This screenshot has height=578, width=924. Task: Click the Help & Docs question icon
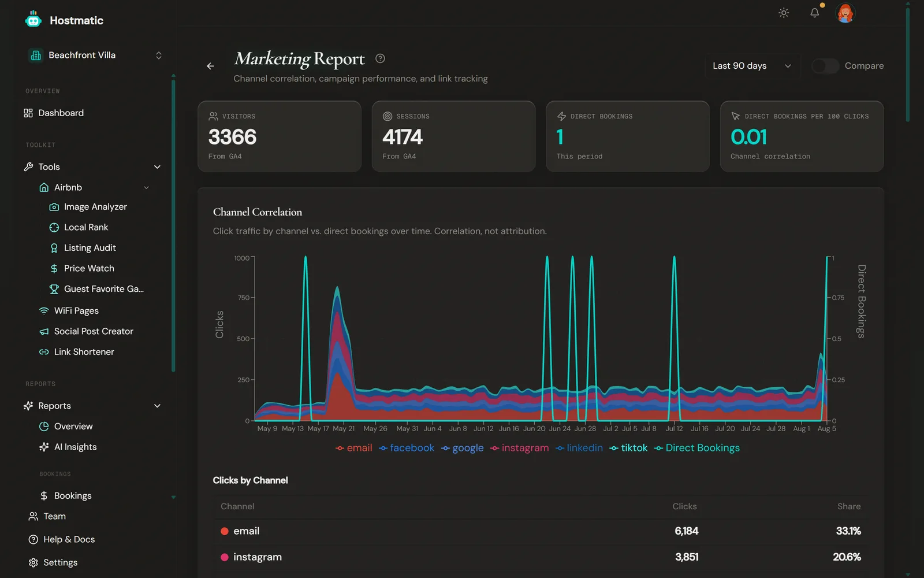click(33, 539)
